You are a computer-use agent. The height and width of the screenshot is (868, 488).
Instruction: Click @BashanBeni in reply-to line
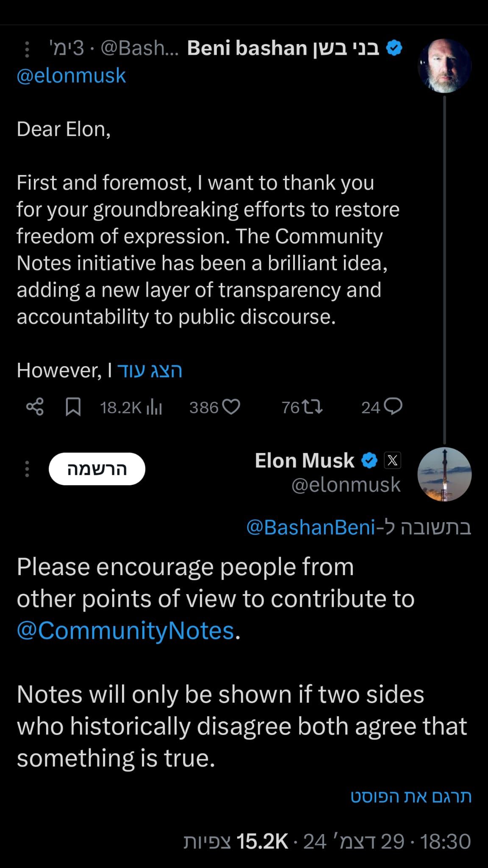coord(311,528)
